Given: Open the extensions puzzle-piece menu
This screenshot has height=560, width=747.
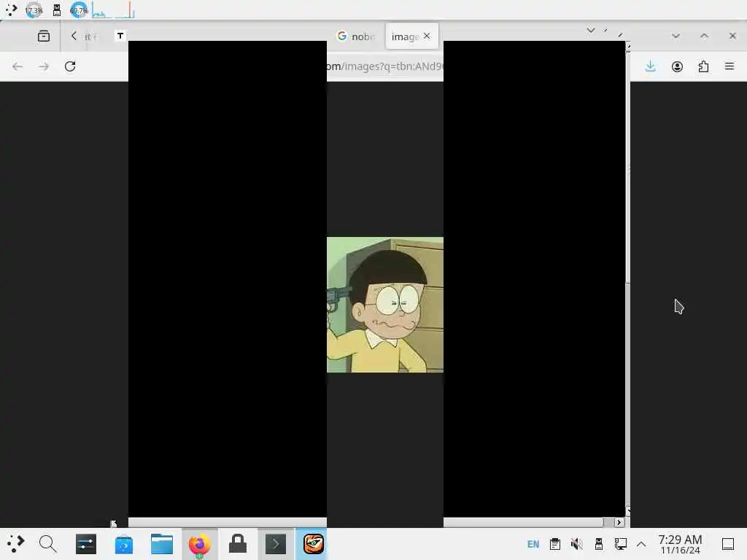Looking at the screenshot, I should 703,66.
